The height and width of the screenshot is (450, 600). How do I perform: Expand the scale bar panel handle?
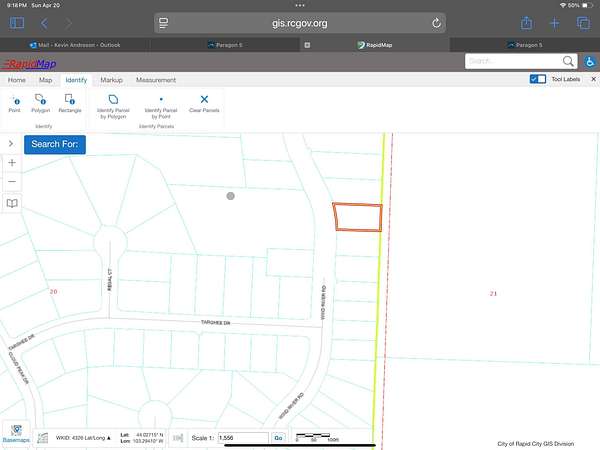[x=177, y=437]
